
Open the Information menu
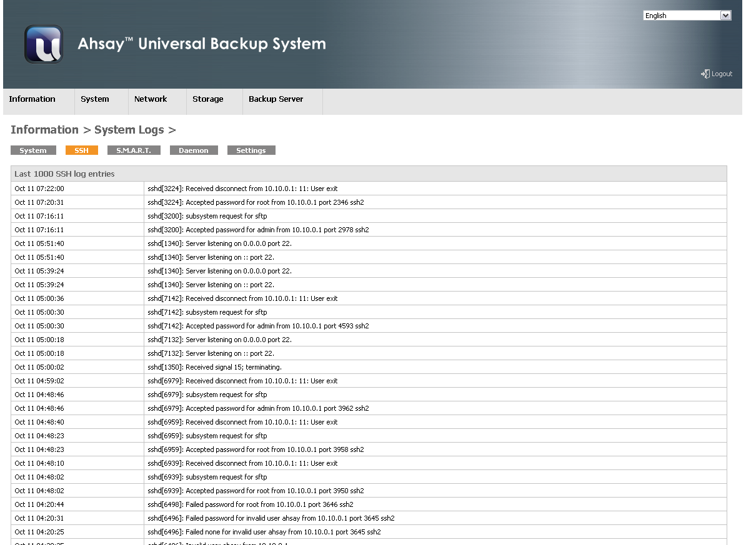click(x=32, y=99)
